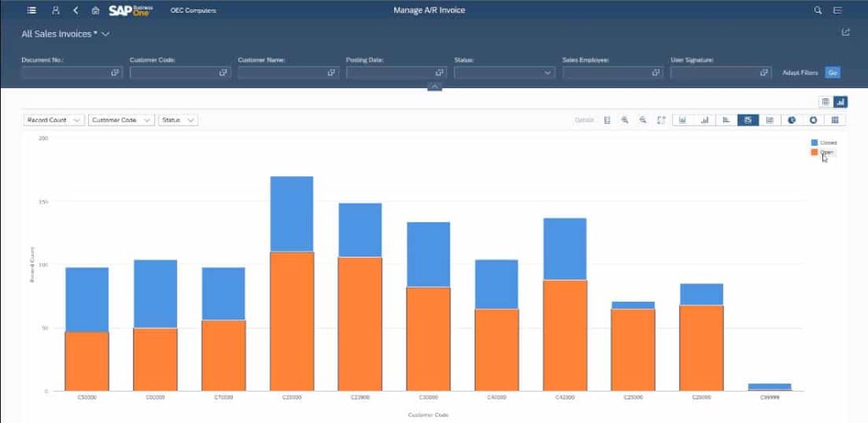Select the donut chart type
This screenshot has height=423, width=868.
point(813,120)
